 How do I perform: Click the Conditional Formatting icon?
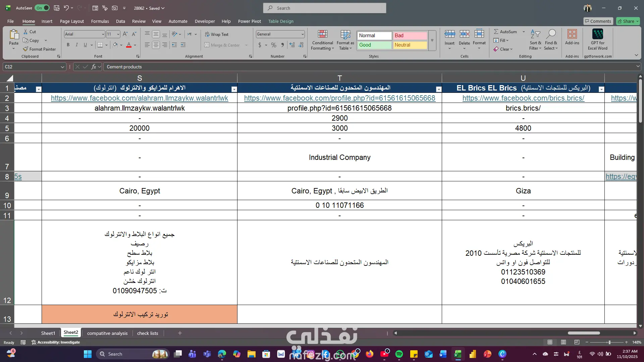point(322,35)
